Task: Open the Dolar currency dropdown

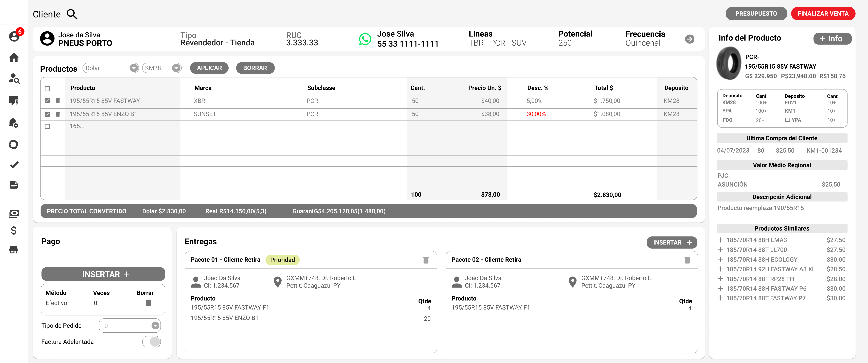Action: coord(134,68)
